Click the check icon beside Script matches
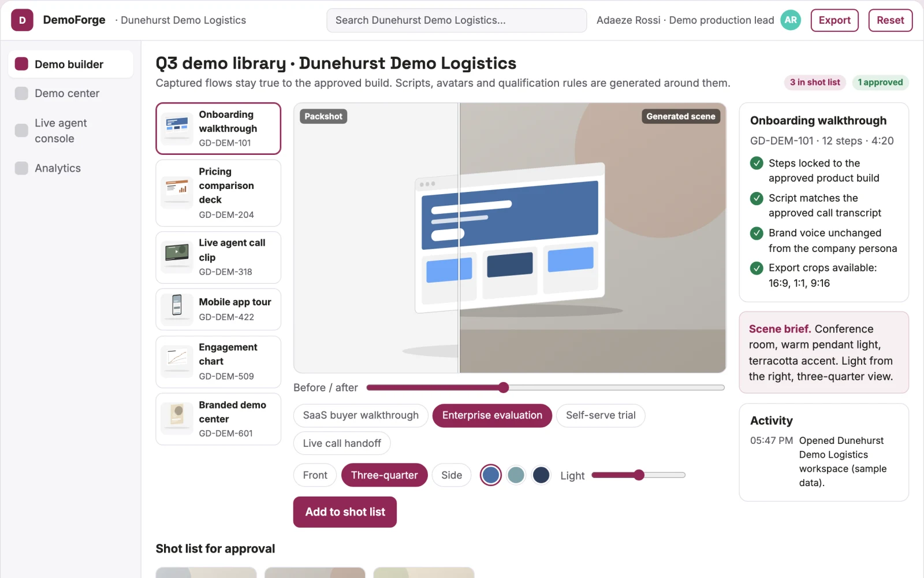The image size is (924, 578). tap(757, 198)
